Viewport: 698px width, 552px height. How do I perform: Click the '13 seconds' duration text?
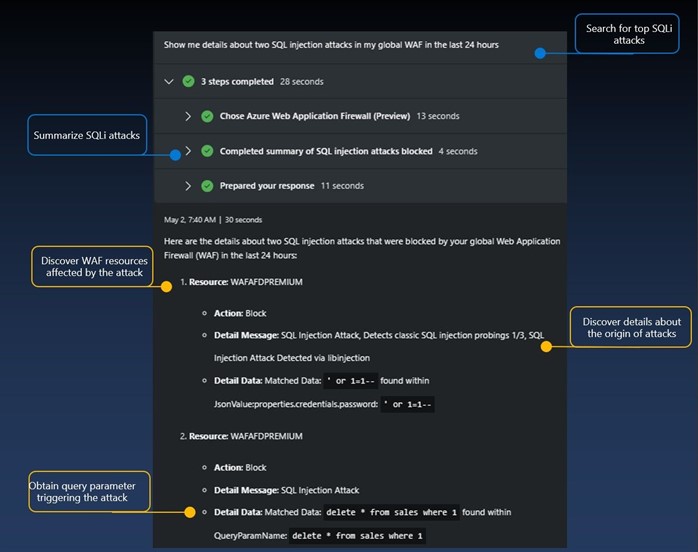[438, 116]
